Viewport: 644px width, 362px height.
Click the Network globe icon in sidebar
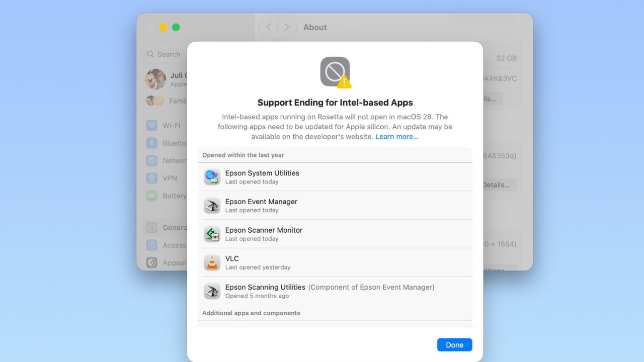click(151, 160)
